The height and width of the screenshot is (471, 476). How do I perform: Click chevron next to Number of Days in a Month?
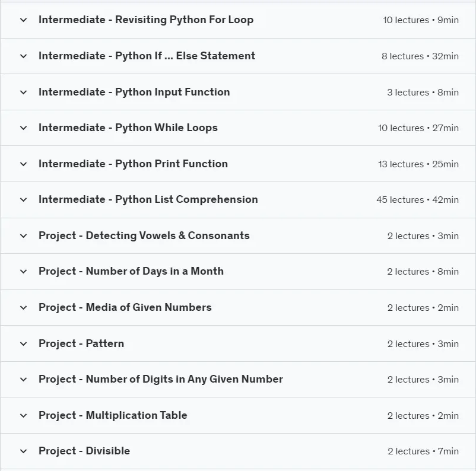(x=23, y=272)
